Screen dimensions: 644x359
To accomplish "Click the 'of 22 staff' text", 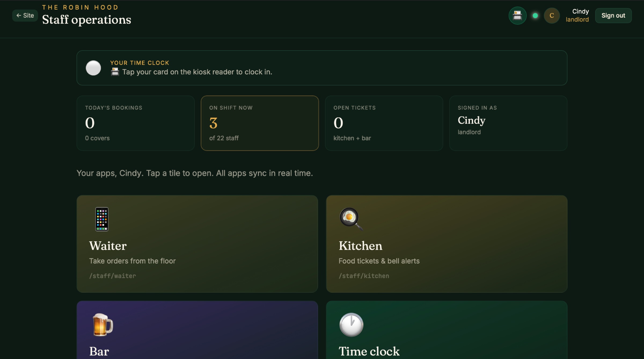I will point(224,138).
